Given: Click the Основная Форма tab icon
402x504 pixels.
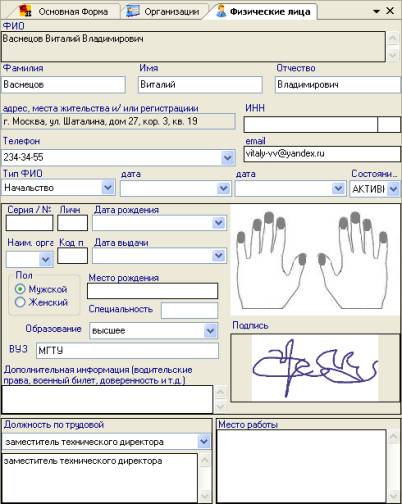Looking at the screenshot, I should 25,11.
